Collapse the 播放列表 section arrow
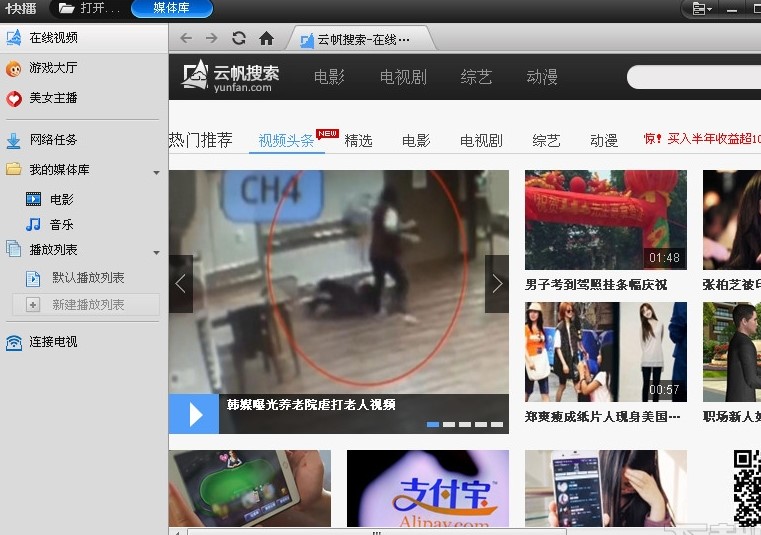Viewport: 761px width, 535px height. (156, 252)
